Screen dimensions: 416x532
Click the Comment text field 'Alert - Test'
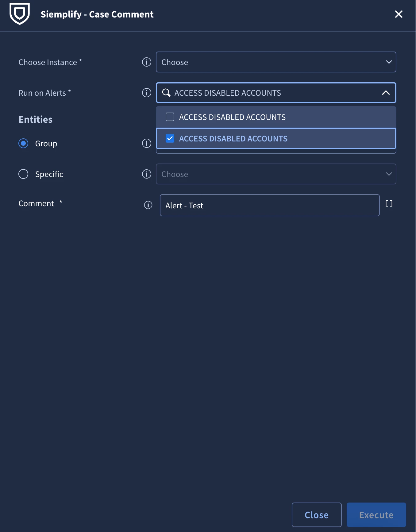(270, 205)
